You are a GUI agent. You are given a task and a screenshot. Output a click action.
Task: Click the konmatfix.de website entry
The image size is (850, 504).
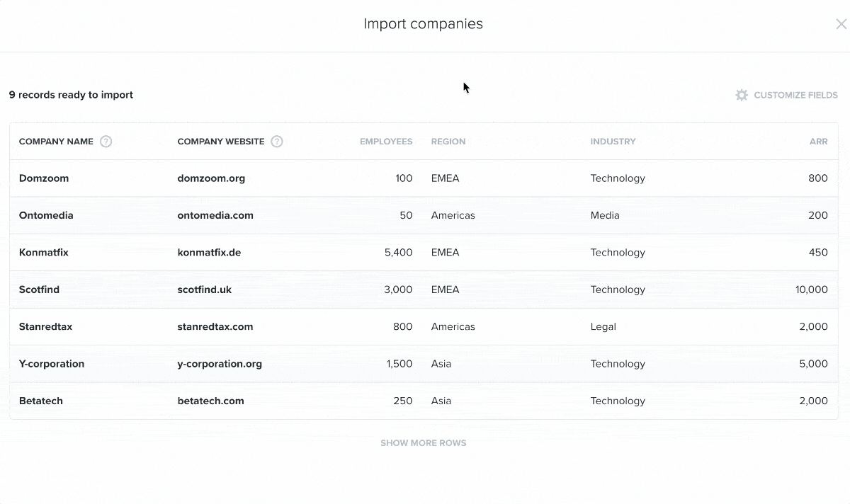point(209,253)
